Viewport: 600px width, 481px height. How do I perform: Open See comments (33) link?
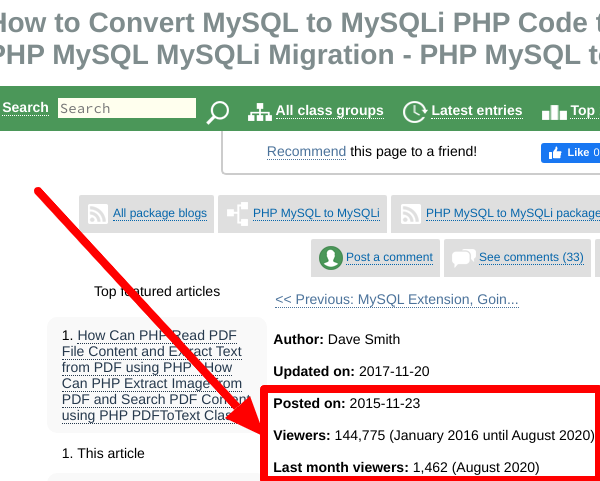point(531,257)
